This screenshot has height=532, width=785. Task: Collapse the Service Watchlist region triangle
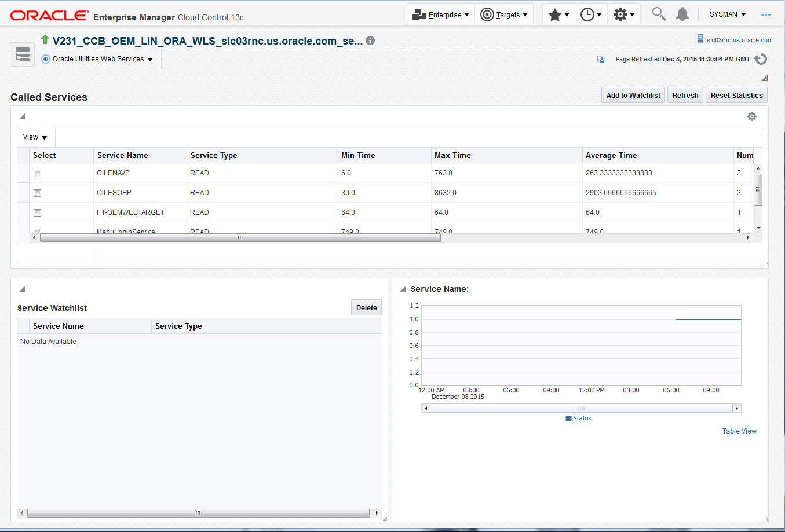[23, 289]
